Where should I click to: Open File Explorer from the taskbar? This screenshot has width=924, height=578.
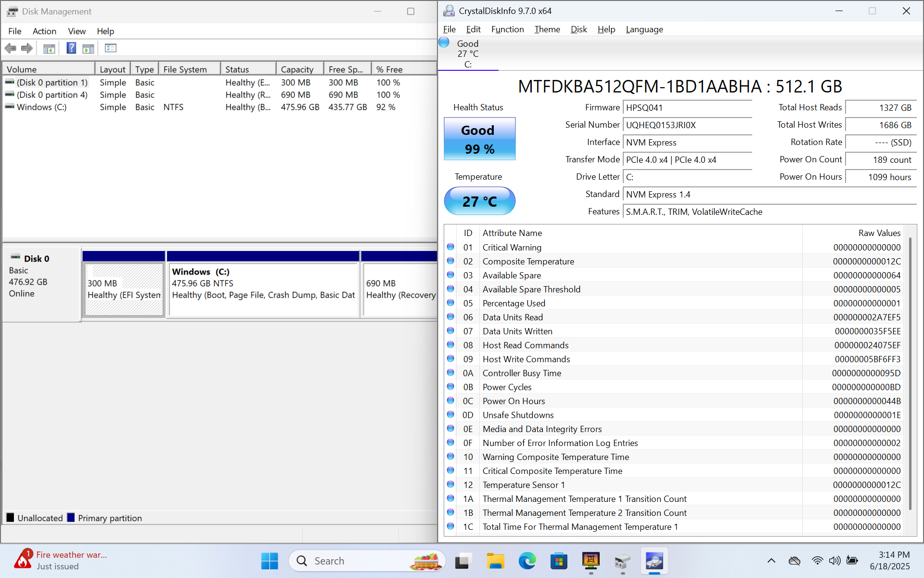click(x=495, y=561)
